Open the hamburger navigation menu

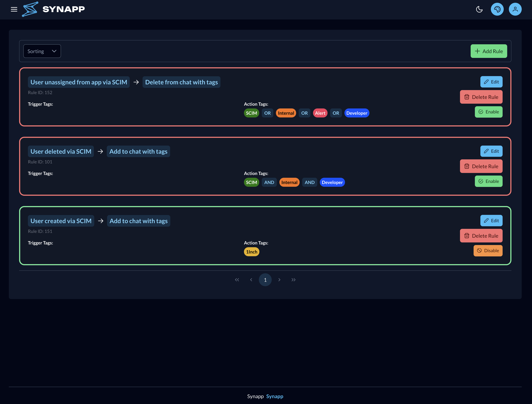coord(14,9)
